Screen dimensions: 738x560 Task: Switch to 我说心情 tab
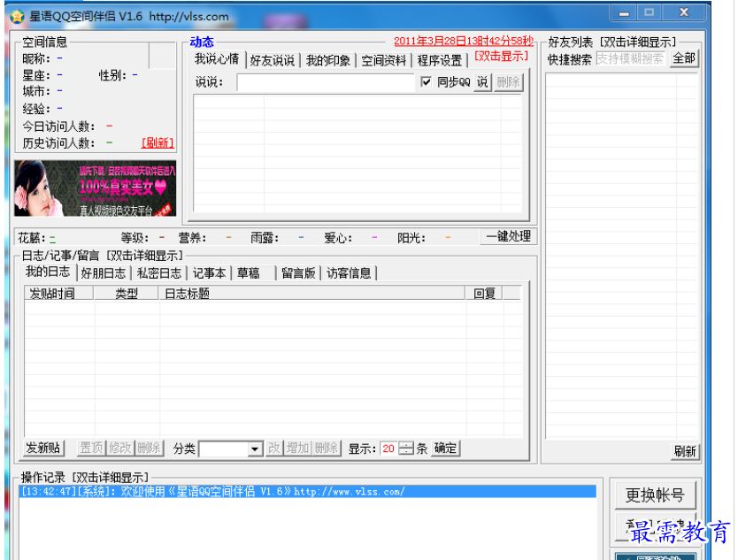217,59
